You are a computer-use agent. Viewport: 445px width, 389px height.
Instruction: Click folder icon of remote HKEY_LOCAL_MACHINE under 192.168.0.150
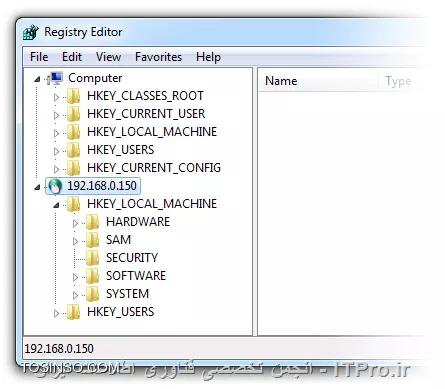(73, 204)
